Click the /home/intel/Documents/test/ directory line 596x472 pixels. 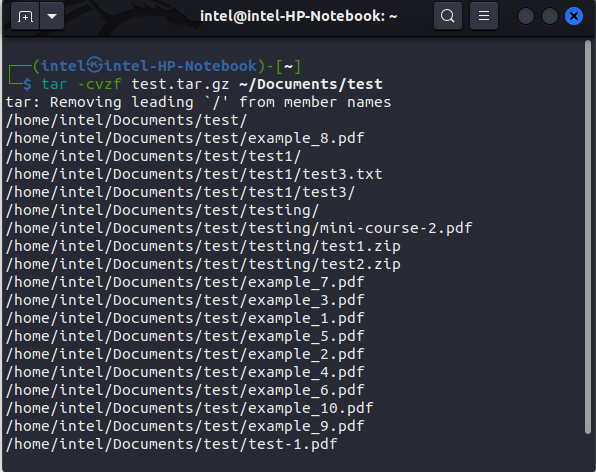click(x=127, y=120)
